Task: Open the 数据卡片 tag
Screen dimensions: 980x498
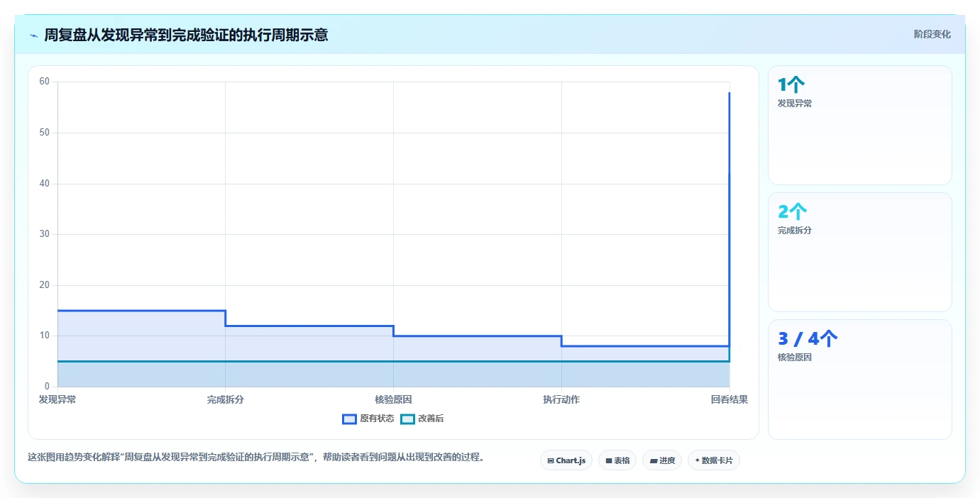Action: pyautogui.click(x=714, y=460)
